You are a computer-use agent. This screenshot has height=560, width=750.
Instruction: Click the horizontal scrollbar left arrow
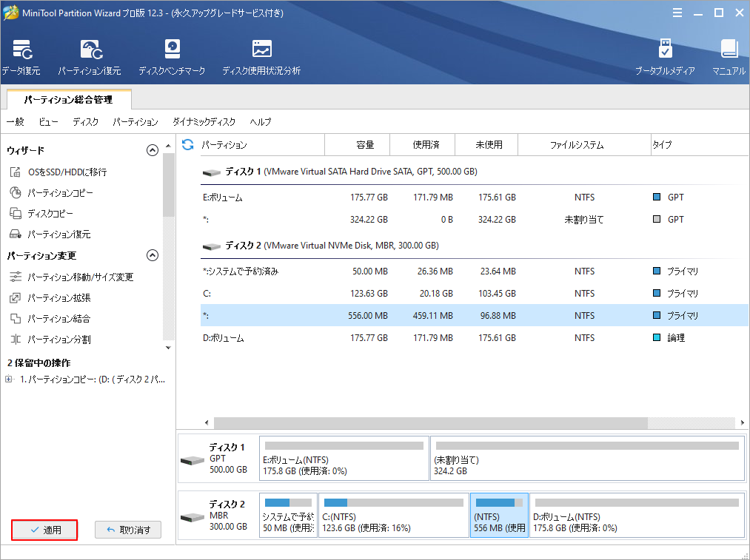207,422
